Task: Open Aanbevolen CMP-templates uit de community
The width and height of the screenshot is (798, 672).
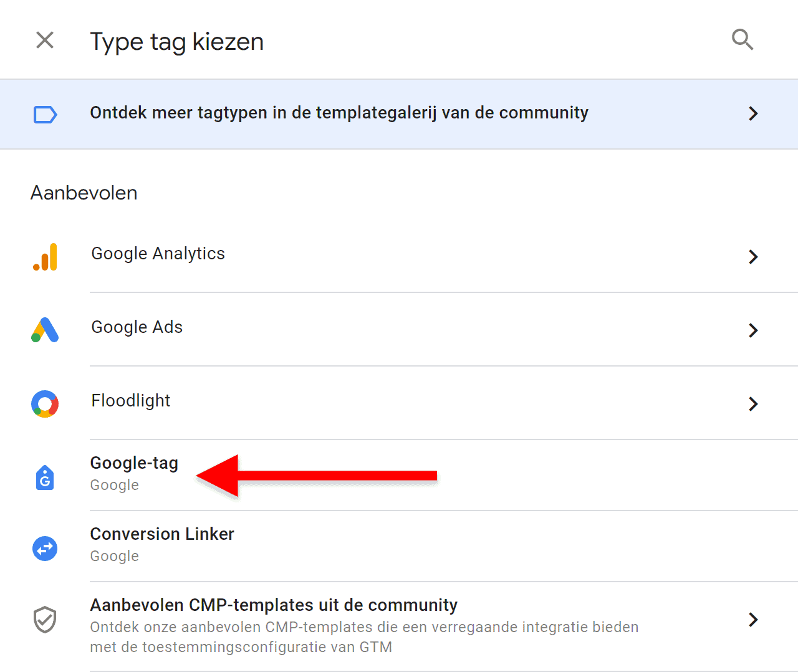Action: point(399,626)
